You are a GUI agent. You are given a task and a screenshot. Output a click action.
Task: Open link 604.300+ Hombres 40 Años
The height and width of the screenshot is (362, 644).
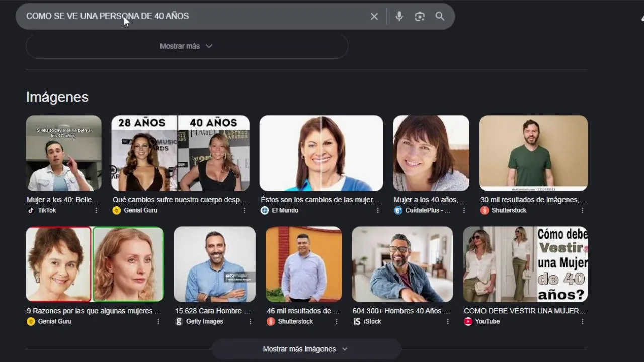(401, 311)
